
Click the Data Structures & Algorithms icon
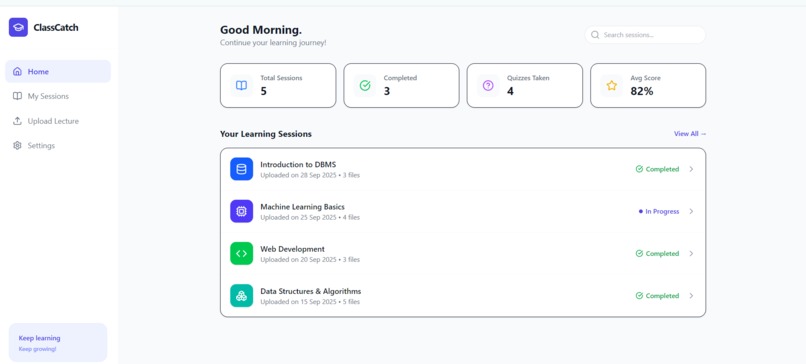pyautogui.click(x=242, y=296)
